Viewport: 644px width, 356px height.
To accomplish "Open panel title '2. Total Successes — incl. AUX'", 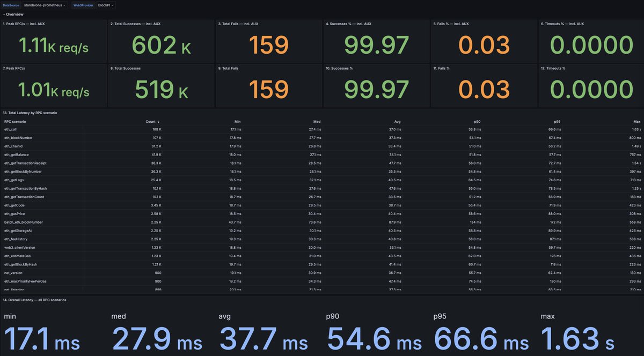I will [135, 24].
